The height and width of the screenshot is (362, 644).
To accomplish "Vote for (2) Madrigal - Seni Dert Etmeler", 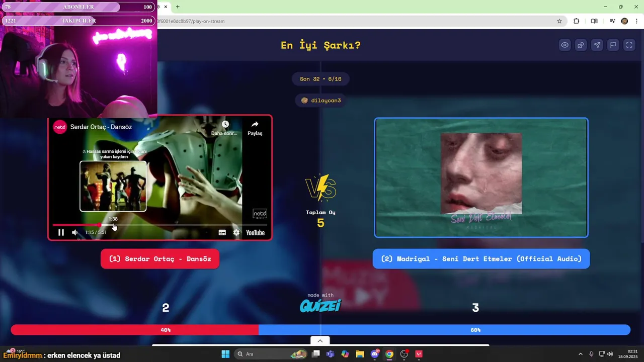I will tap(481, 259).
